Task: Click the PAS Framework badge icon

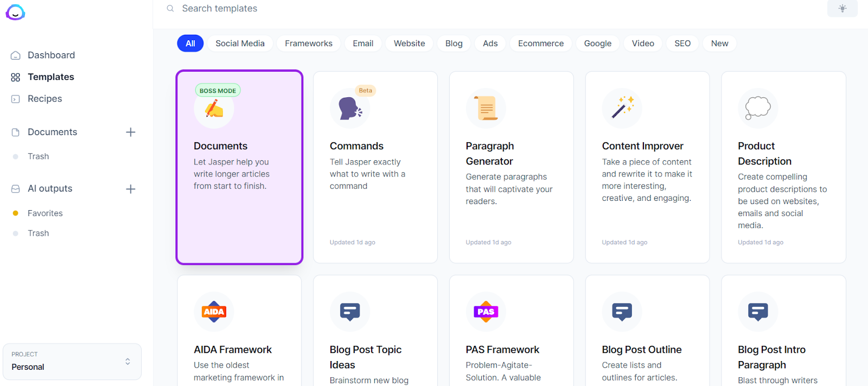Action: (x=486, y=312)
